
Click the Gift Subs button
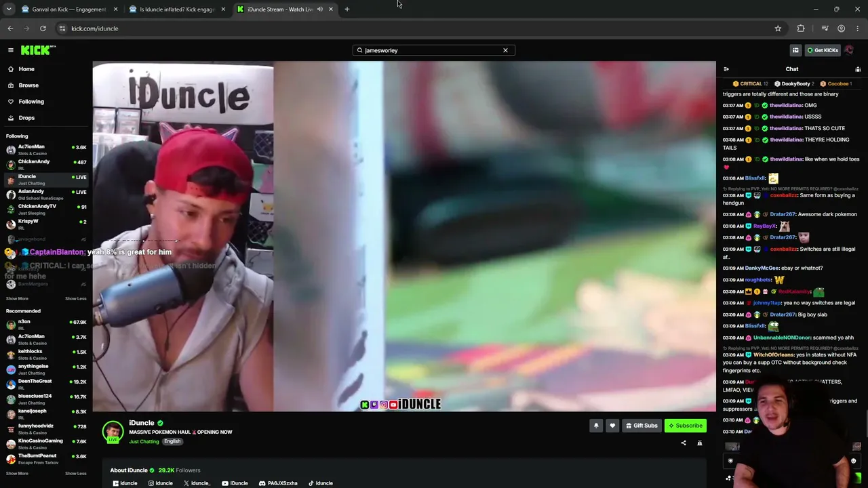(x=642, y=426)
